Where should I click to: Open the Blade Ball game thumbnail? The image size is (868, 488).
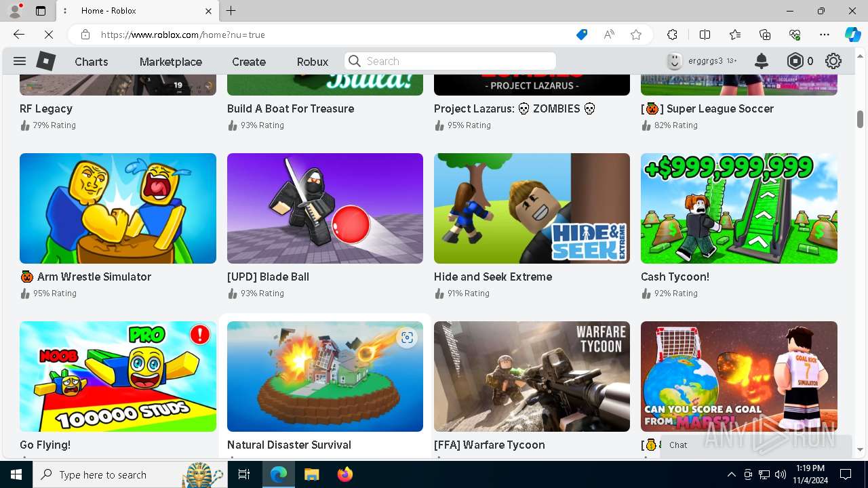point(325,208)
